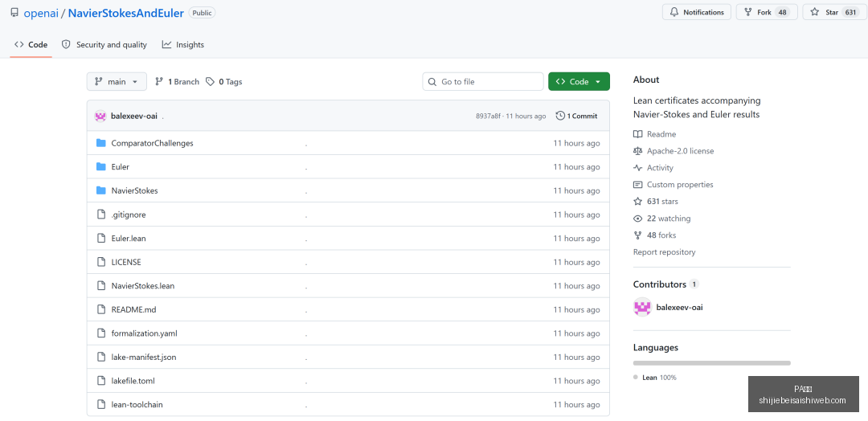Click the scale icon beside Apache-2.0 license
868x421 pixels.
click(x=637, y=151)
